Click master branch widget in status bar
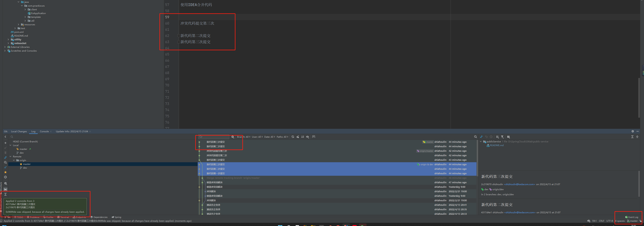 632,221
